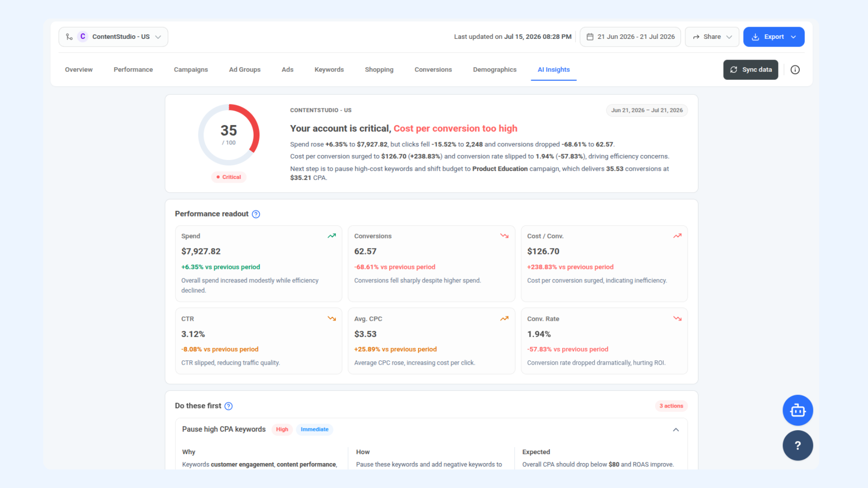868x488 pixels.
Task: Click the Pause high CPA keywords title
Action: (x=224, y=429)
